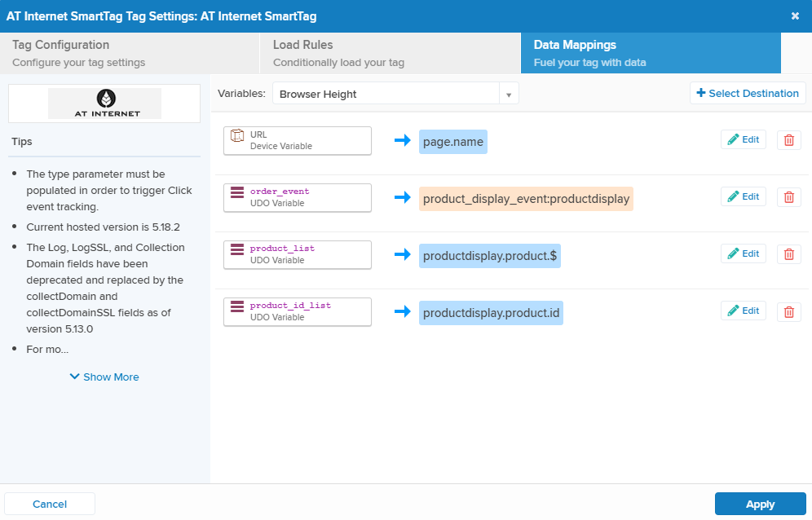The image size is (812, 520).
Task: Switch to the Tag Configuration tab
Action: click(x=130, y=53)
